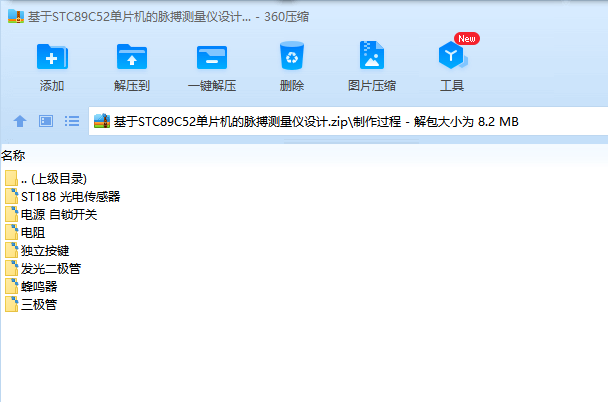
Task: Click the folder icon beside 三极管
Action: (12, 304)
